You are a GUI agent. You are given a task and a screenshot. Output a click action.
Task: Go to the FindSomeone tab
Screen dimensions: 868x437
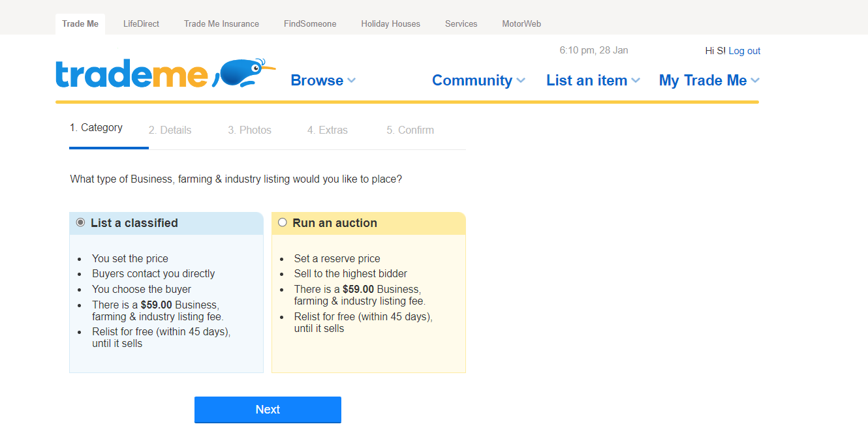[x=310, y=24]
